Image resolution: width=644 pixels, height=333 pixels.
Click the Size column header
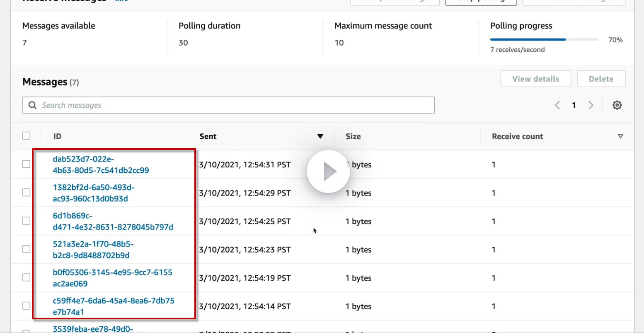click(353, 136)
